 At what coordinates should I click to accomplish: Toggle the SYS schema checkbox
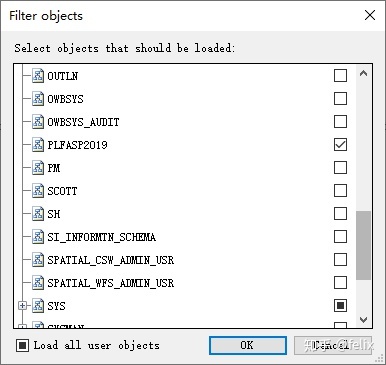(x=340, y=306)
